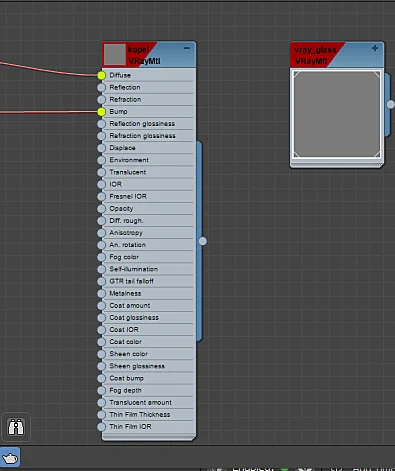The height and width of the screenshot is (471, 395).
Task: Select the Opacity slot label
Action: [121, 209]
